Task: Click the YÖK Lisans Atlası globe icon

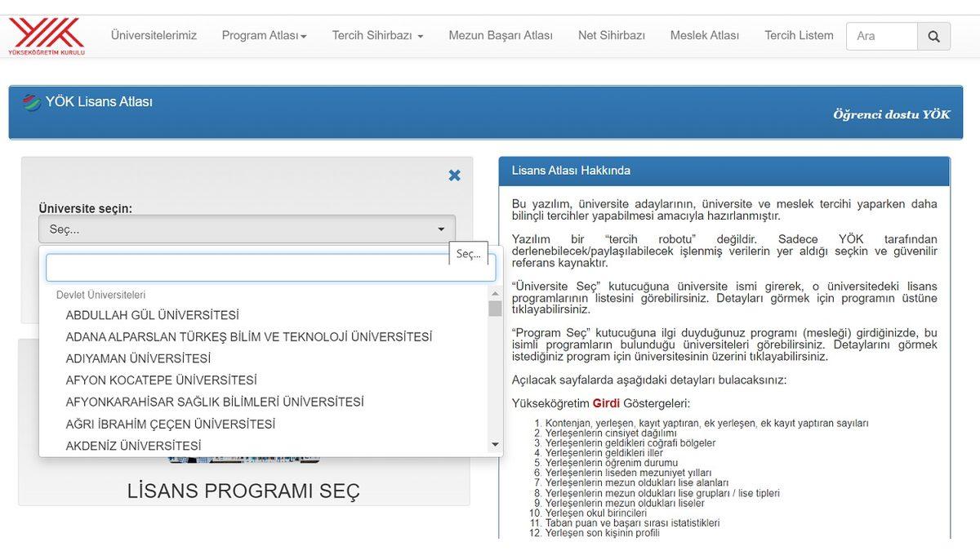Action: tap(32, 103)
